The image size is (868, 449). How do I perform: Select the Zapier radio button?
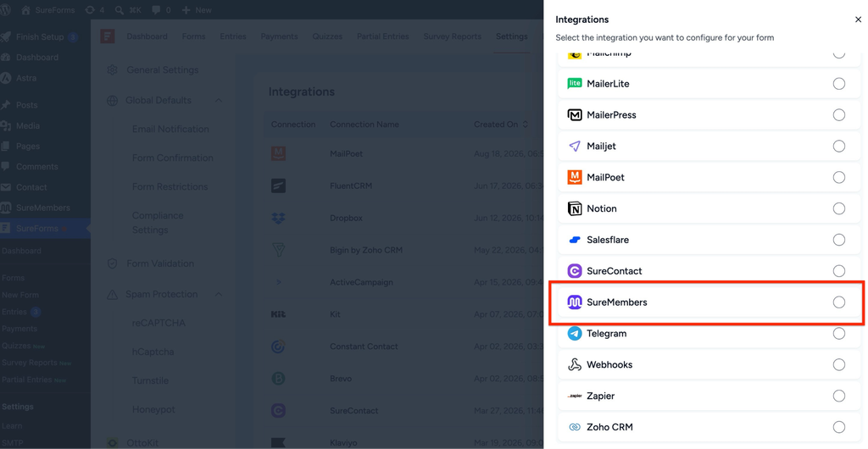click(x=838, y=396)
